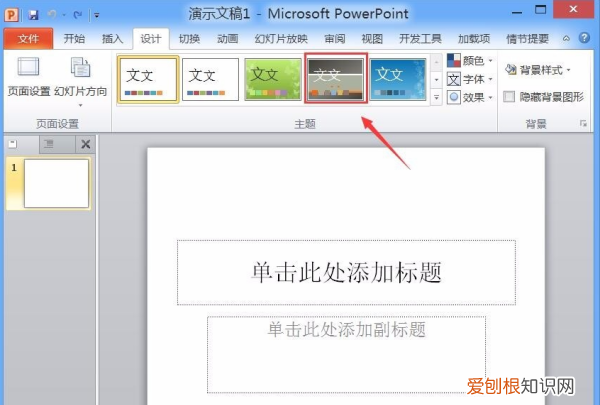Switch to the 切换 tab
Viewport: 600px width, 405px height.
point(189,39)
